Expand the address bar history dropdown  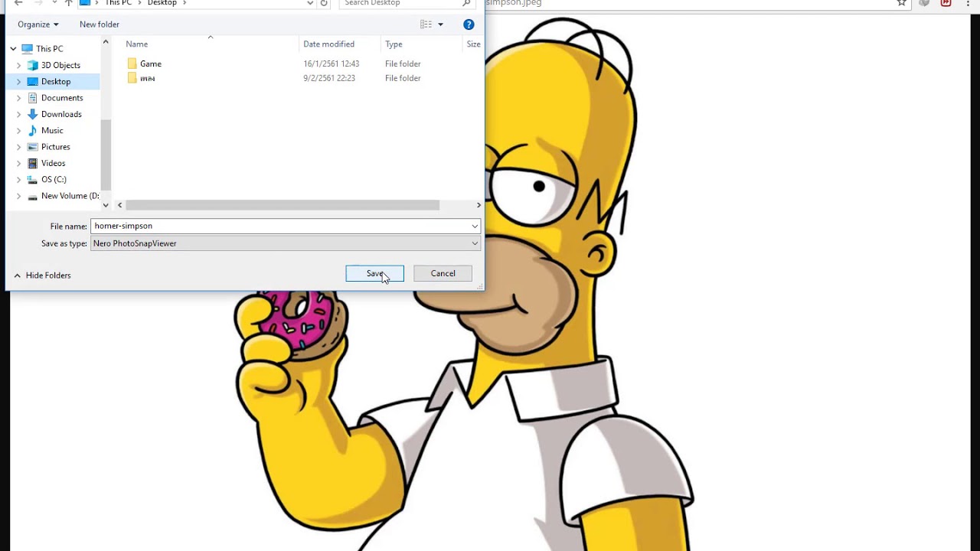pyautogui.click(x=309, y=3)
